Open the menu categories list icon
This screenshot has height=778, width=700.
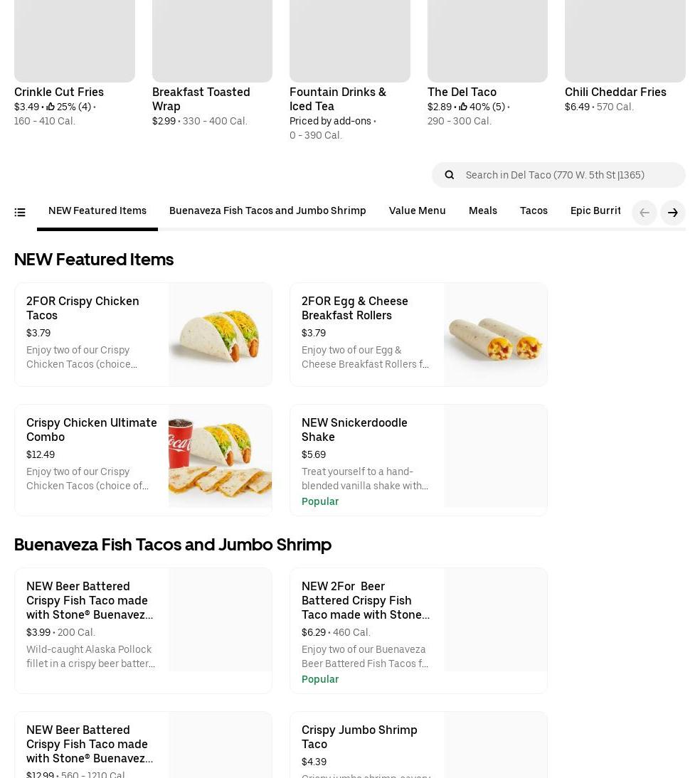pyautogui.click(x=20, y=213)
